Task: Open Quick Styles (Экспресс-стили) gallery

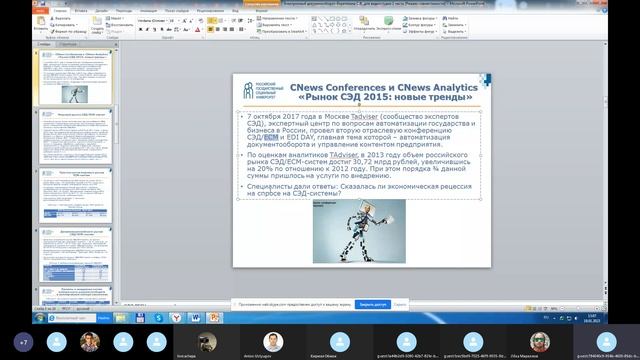Action: click(x=389, y=24)
